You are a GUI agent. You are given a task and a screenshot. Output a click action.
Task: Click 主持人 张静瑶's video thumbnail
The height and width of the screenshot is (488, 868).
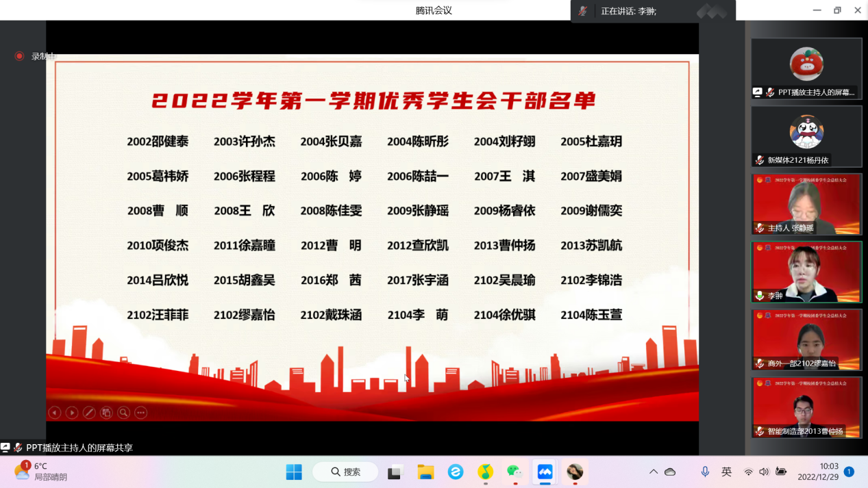pyautogui.click(x=806, y=204)
